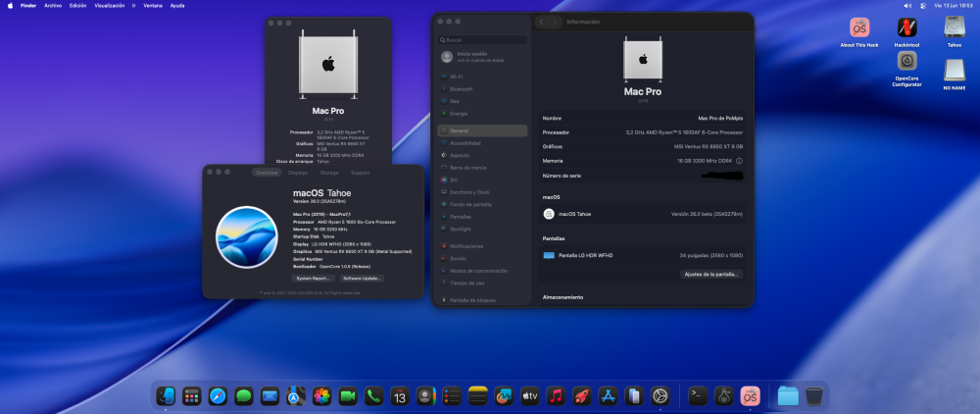This screenshot has width=980, height=414.
Task: Launch Safari from the dock
Action: click(x=218, y=396)
